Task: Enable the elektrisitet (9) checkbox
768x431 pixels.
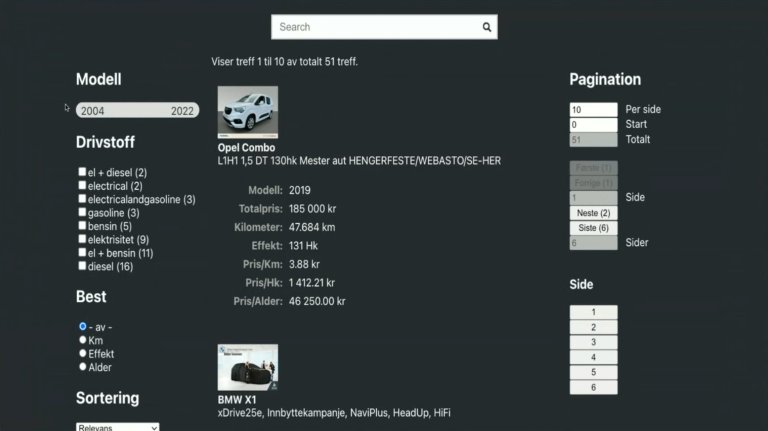Action: pos(82,239)
